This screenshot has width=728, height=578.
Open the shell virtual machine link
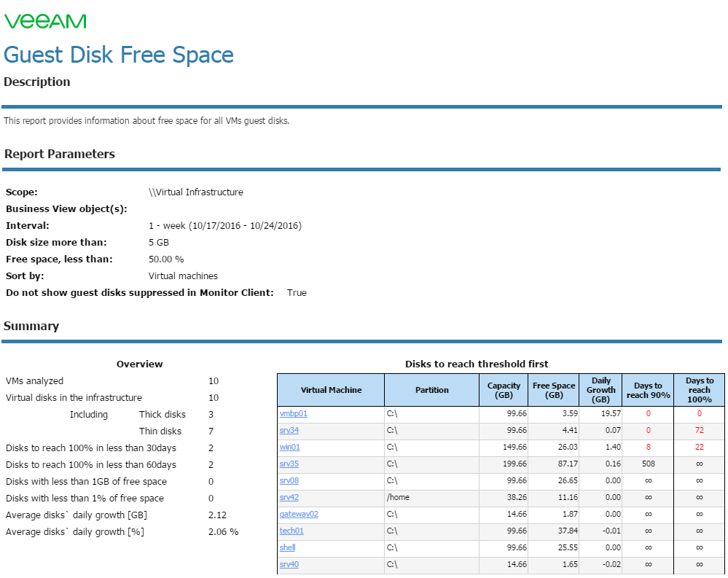click(287, 547)
